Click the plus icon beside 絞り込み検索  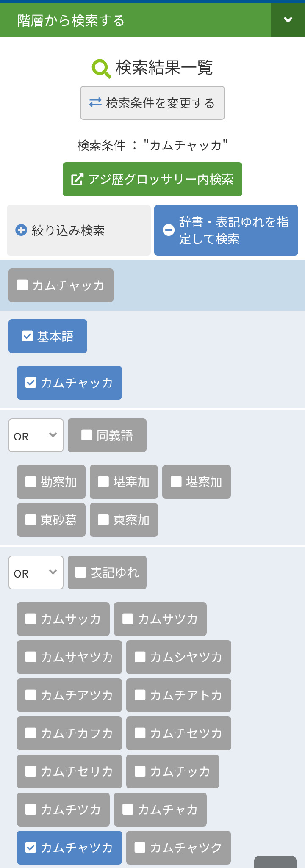pyautogui.click(x=21, y=230)
